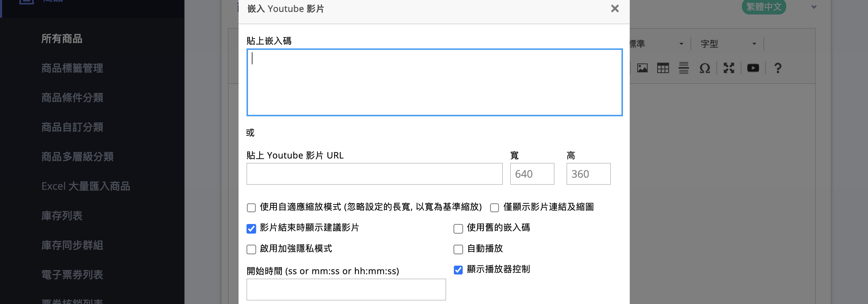The height and width of the screenshot is (304, 868).
Task: Uncheck 顯示播放器控制 checkbox
Action: pos(458,270)
